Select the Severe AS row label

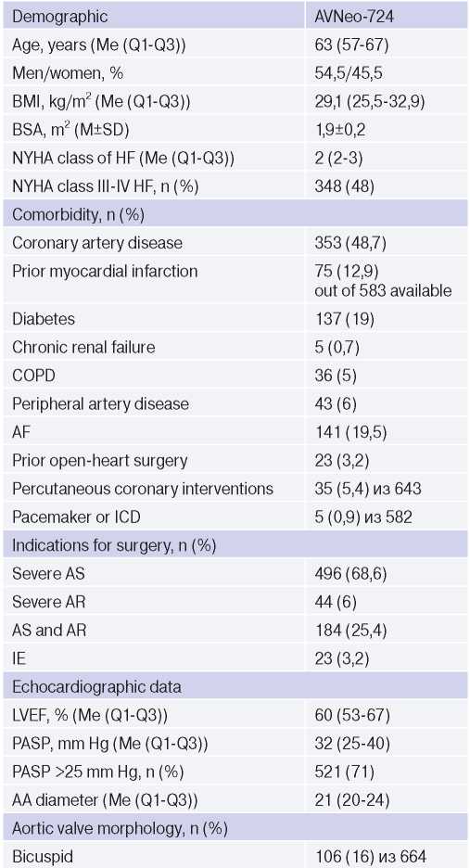tap(48, 573)
